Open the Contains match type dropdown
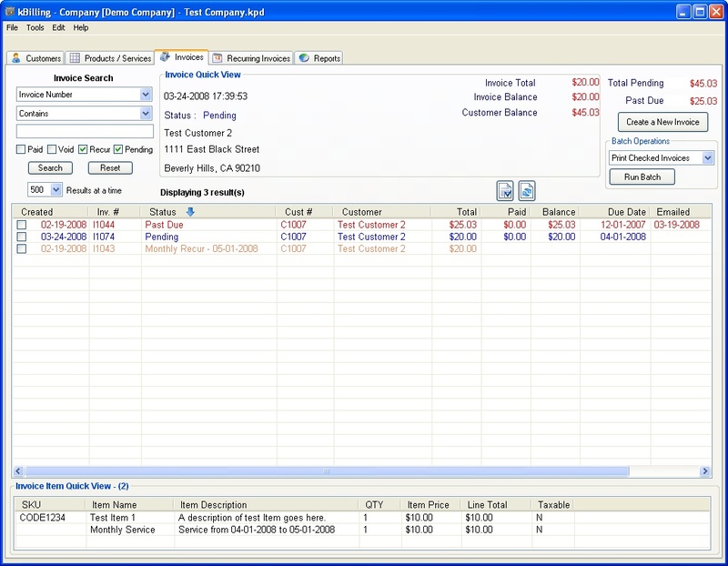728x566 pixels. click(146, 114)
